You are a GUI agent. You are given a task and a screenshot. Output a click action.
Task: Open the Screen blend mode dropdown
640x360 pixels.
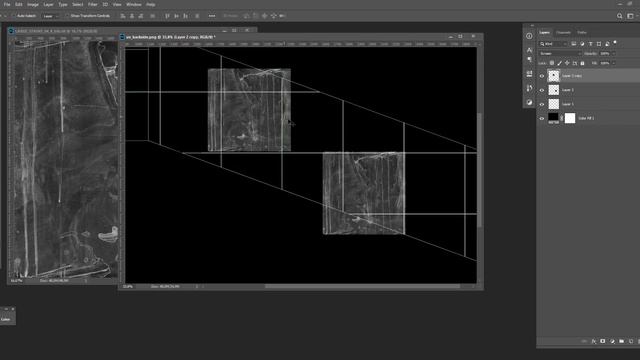point(560,53)
